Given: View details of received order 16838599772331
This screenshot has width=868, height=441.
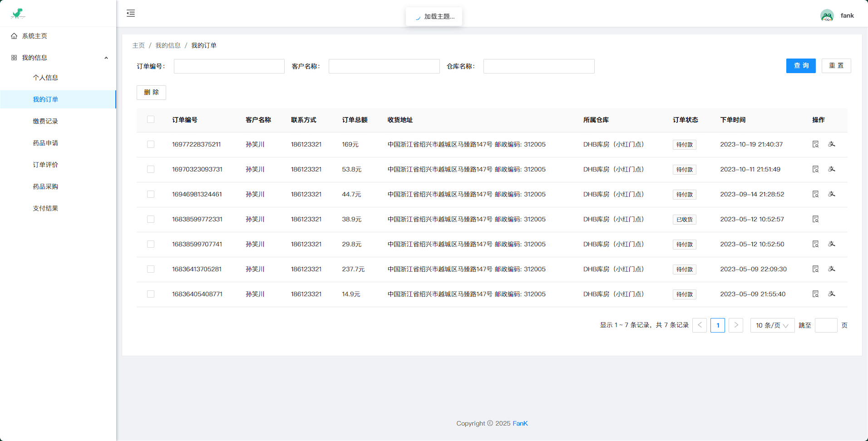Looking at the screenshot, I should point(815,219).
